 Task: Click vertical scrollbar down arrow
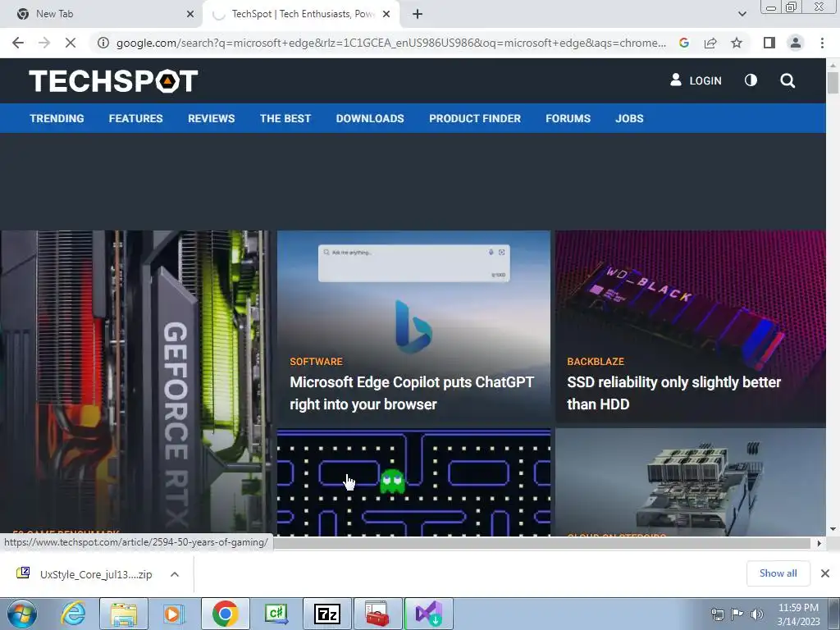pyautogui.click(x=833, y=529)
